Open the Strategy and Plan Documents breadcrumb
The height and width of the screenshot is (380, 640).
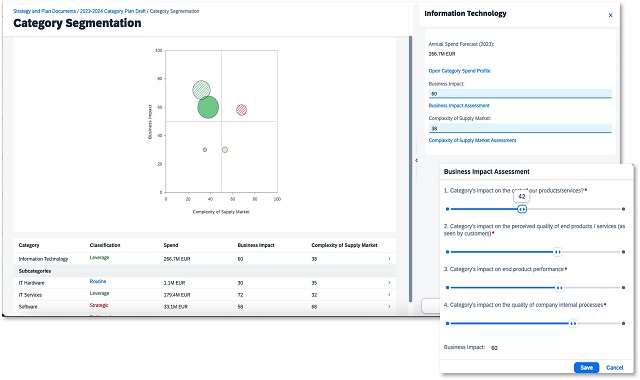[44, 11]
